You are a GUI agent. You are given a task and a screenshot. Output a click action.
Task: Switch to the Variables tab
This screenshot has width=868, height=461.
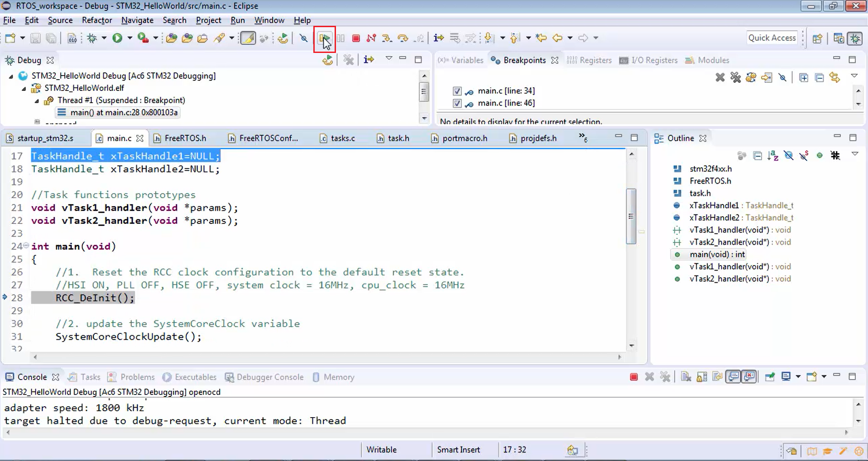pyautogui.click(x=460, y=60)
